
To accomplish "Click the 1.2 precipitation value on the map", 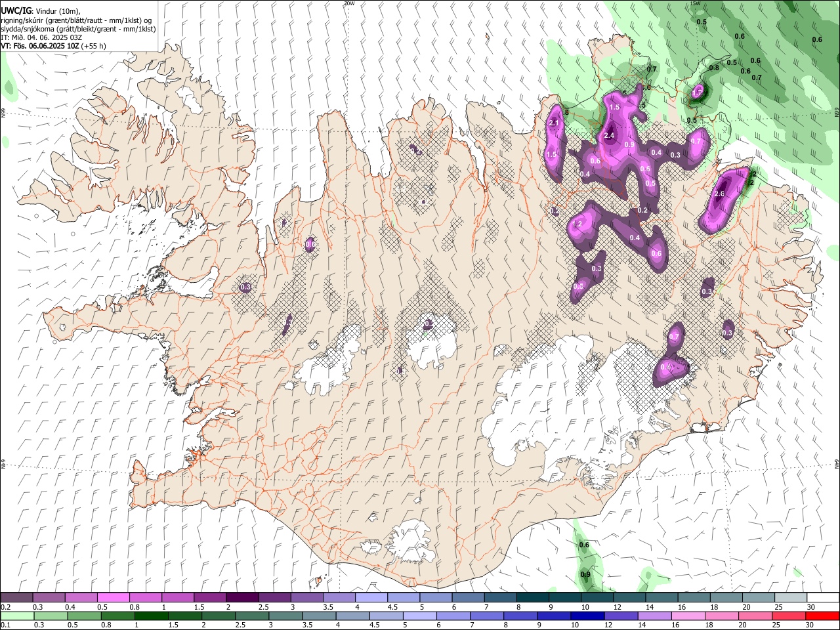I will (577, 224).
